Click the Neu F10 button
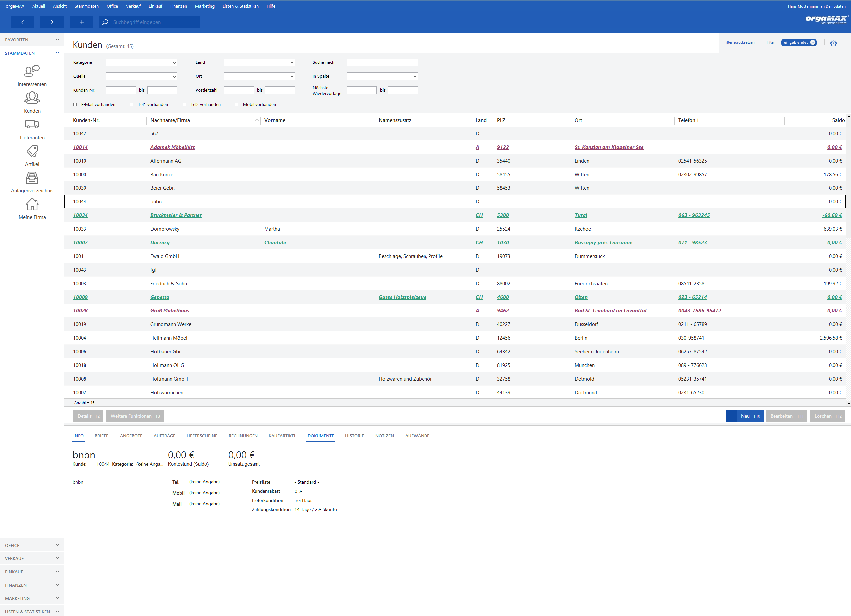851x616 pixels. point(745,416)
